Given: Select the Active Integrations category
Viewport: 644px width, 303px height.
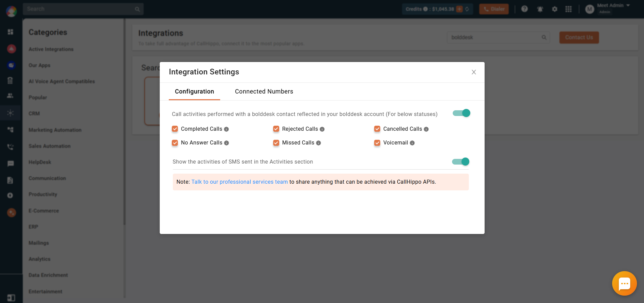Looking at the screenshot, I should (51, 49).
